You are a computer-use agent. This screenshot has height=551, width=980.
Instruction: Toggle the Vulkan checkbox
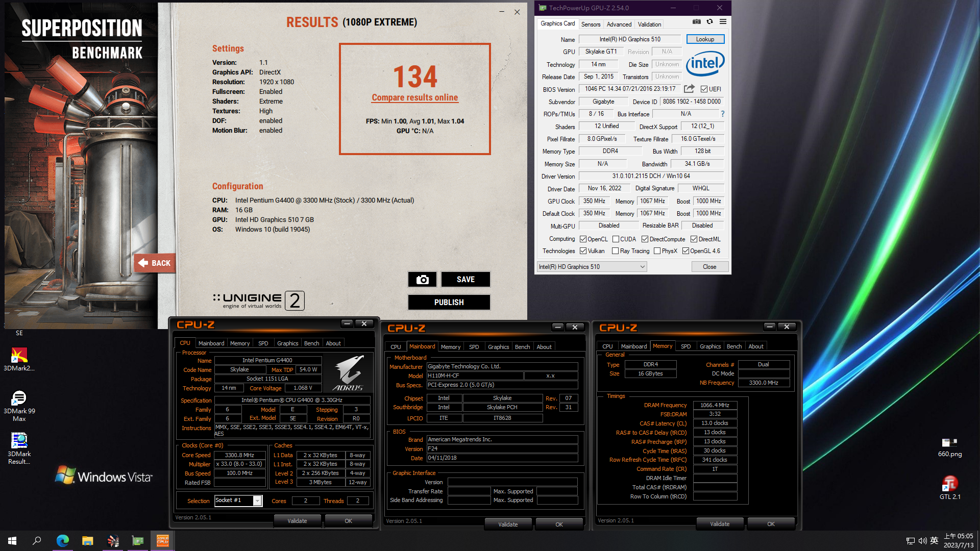[x=583, y=251]
